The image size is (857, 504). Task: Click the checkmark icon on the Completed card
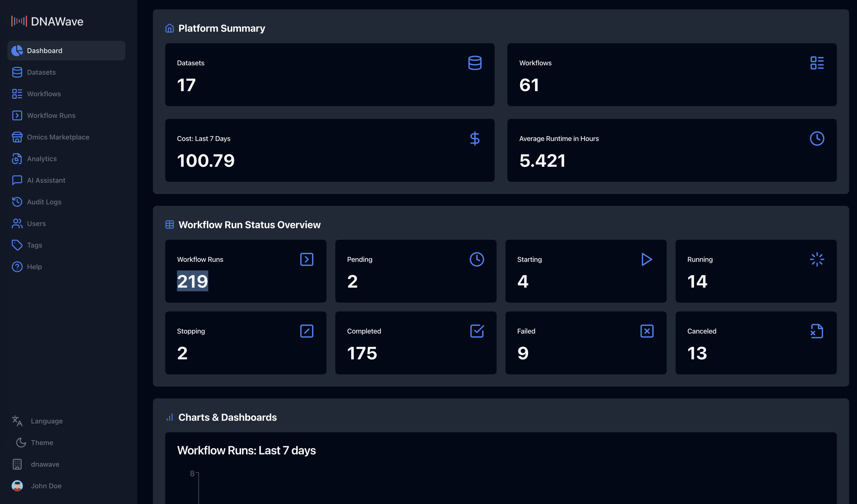click(477, 331)
